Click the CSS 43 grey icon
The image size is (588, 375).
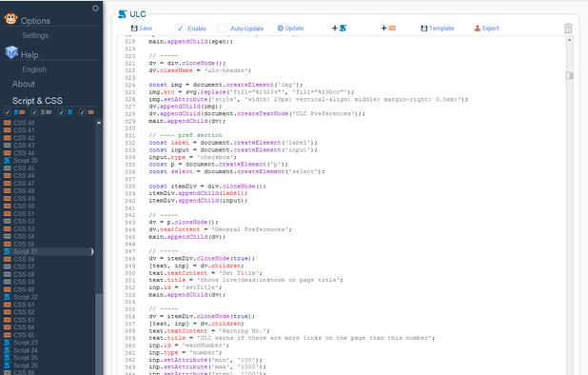click(7, 146)
